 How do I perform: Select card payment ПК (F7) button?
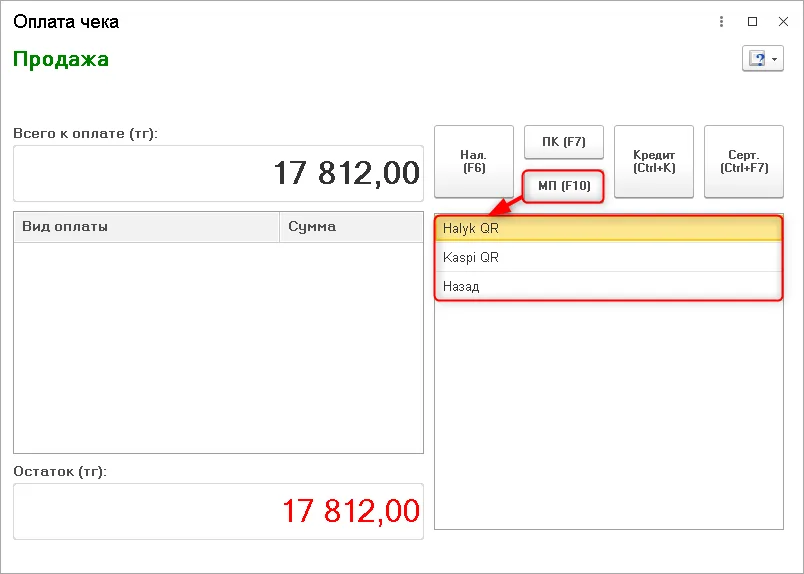point(564,142)
